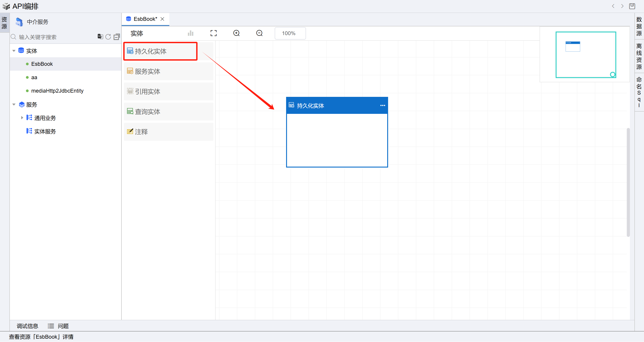Image resolution: width=644 pixels, height=342 pixels.
Task: Click the bar chart toolbar icon
Action: [x=191, y=33]
